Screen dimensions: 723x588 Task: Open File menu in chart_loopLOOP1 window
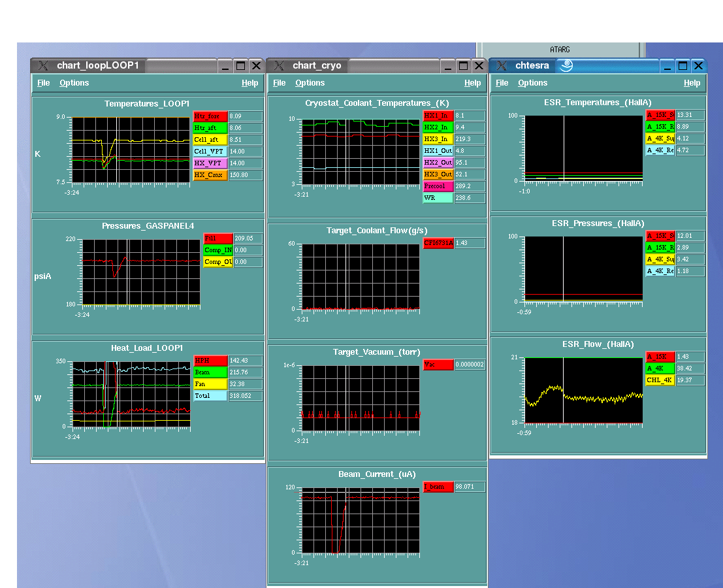tap(43, 83)
